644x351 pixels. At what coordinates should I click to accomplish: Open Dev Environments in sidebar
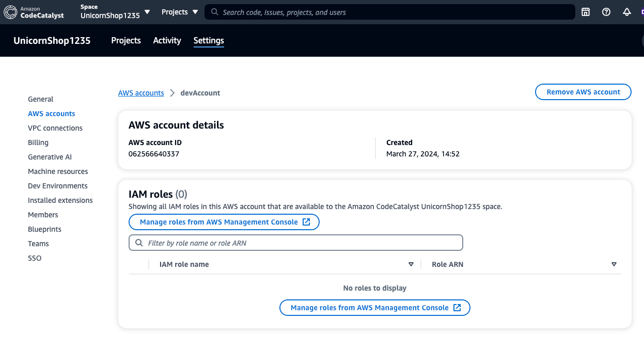click(58, 186)
